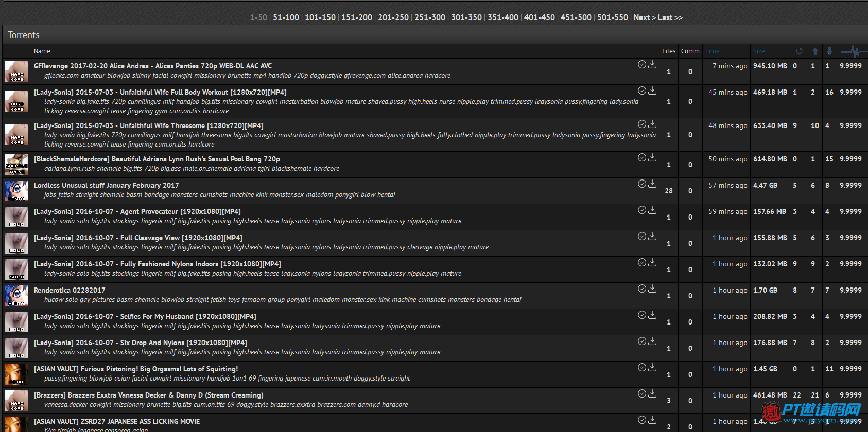Sort by seeders using the up-arrow header icon
The height and width of the screenshot is (432, 868).
click(x=815, y=51)
